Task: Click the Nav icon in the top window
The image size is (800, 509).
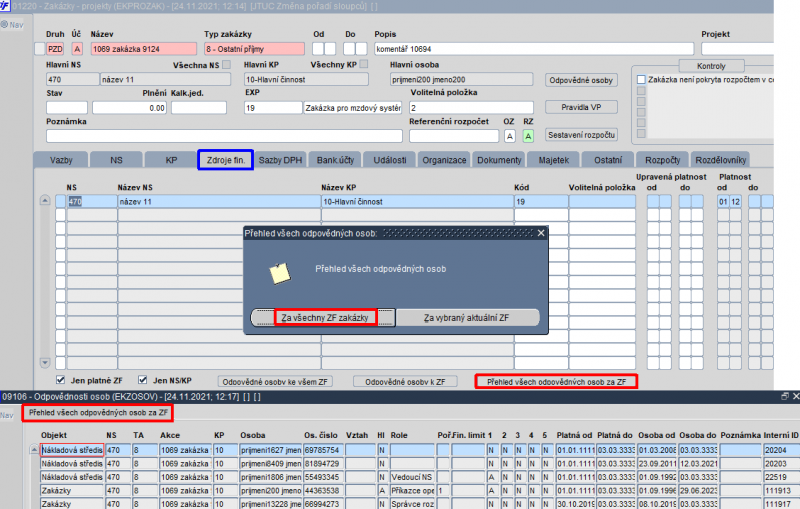Action: click(12, 24)
